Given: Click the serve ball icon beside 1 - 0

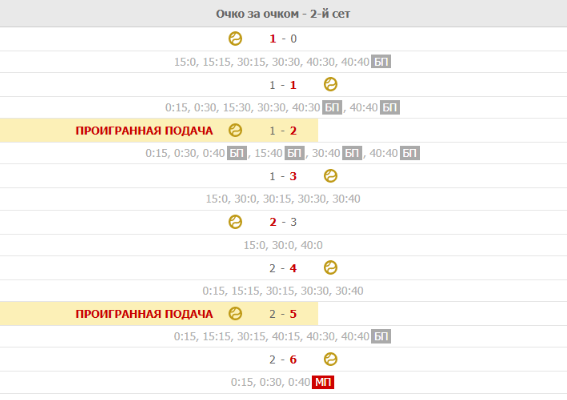Looking at the screenshot, I should tap(235, 38).
